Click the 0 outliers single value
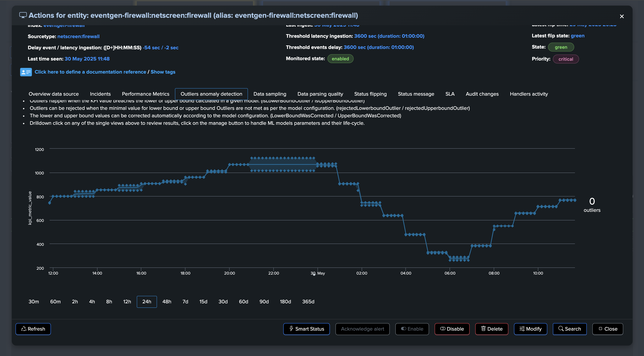The image size is (644, 356). coord(592,204)
